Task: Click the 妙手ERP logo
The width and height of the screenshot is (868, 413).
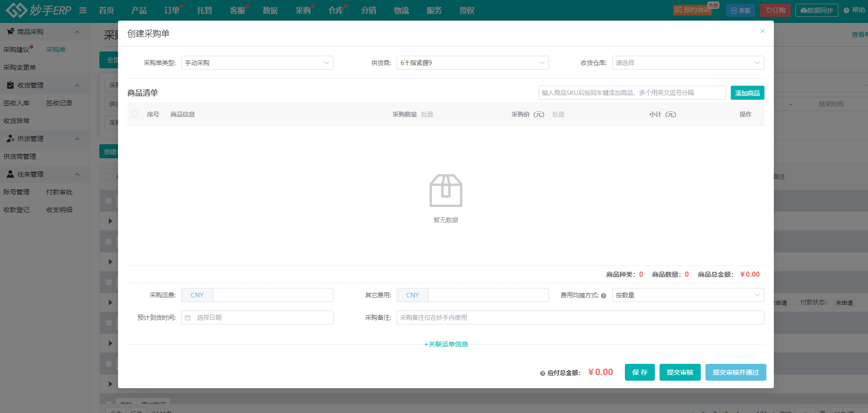Action: pyautogui.click(x=38, y=10)
